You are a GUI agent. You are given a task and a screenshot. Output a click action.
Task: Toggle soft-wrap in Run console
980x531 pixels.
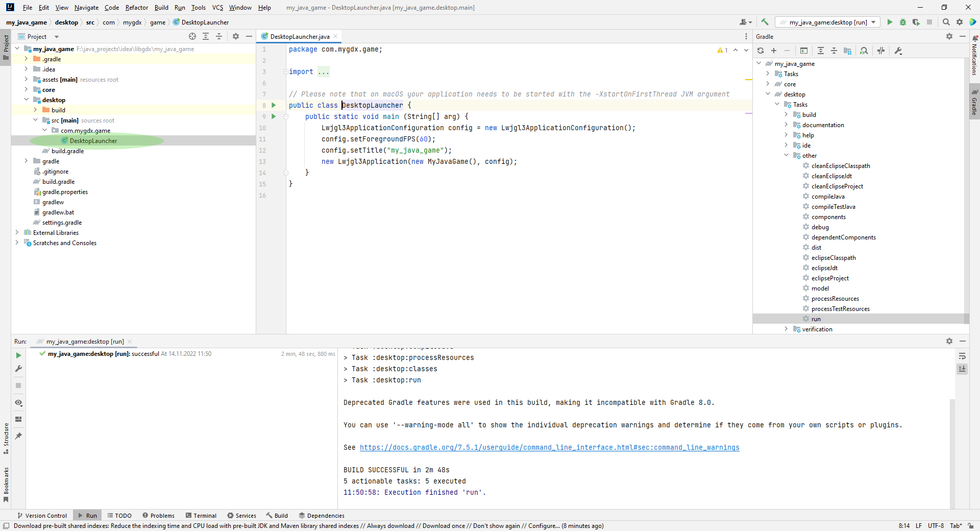(x=962, y=356)
